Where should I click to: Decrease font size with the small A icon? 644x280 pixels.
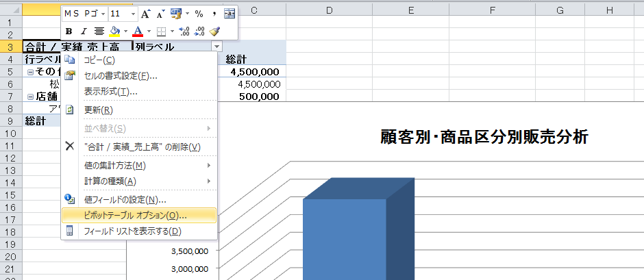point(160,14)
